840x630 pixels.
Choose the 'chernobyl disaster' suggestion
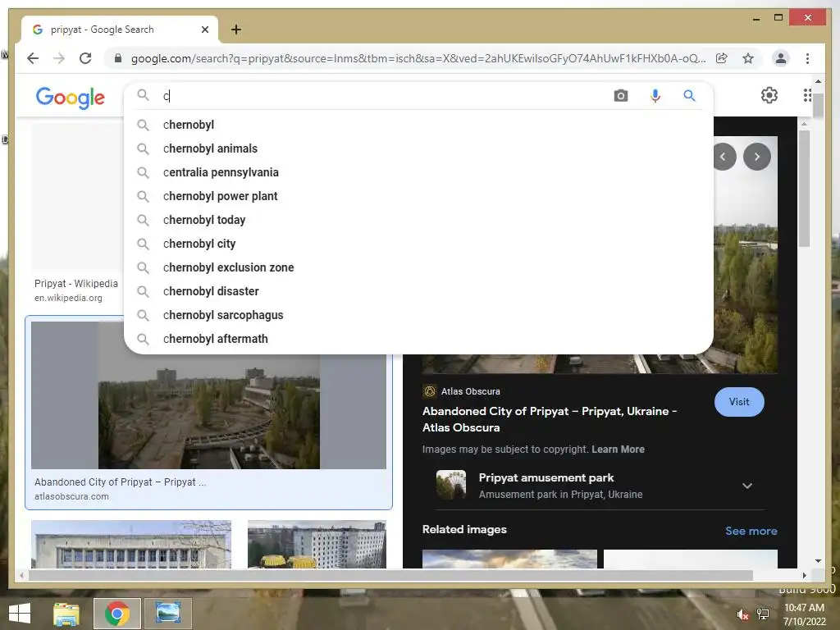coord(418,291)
